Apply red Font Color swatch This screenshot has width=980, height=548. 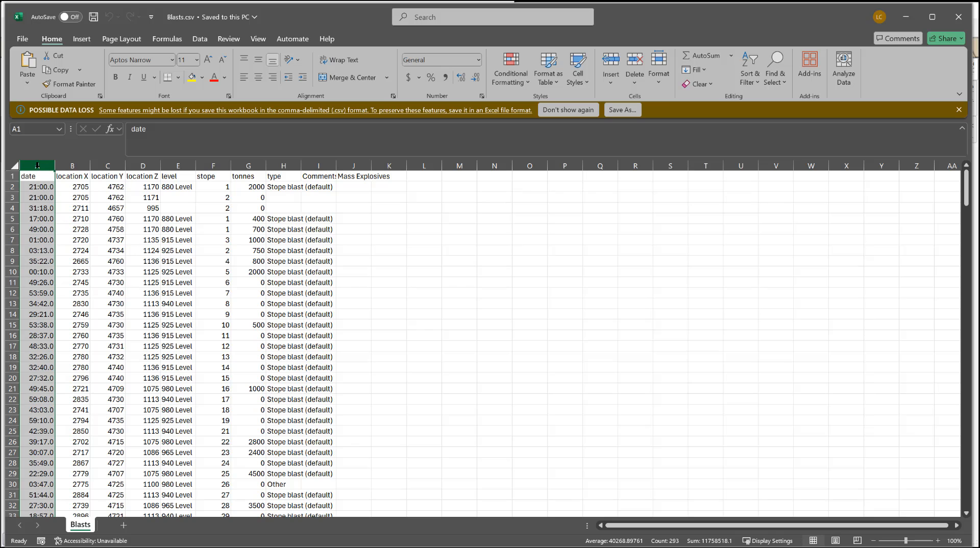pyautogui.click(x=214, y=77)
